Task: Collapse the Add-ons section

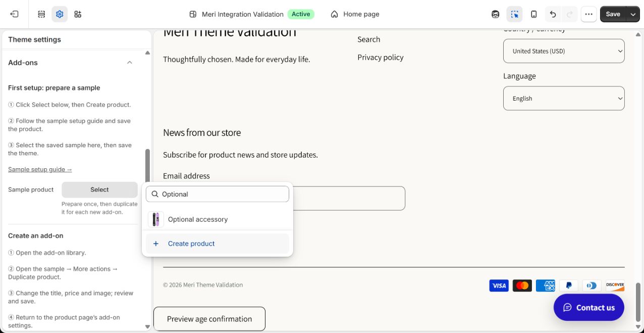Action: pos(130,63)
